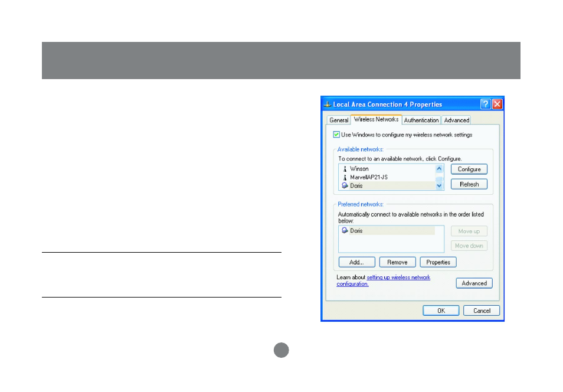The image size is (563, 392).
Task: Click the MarvellAP21-JS network antenna icon
Action: (x=345, y=177)
